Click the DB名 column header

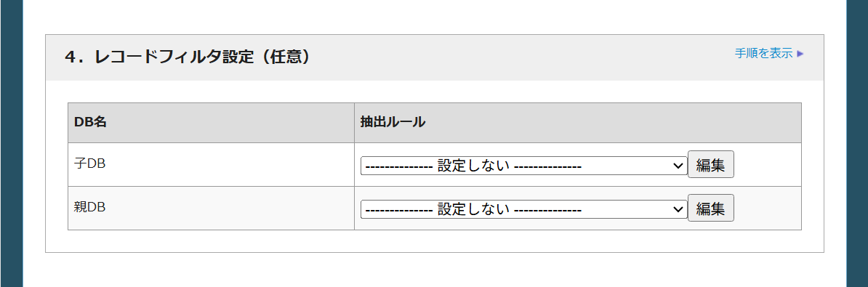tap(211, 123)
